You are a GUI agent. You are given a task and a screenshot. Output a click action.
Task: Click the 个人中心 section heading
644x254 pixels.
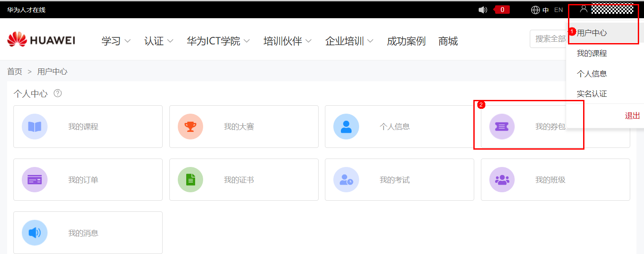[30, 94]
